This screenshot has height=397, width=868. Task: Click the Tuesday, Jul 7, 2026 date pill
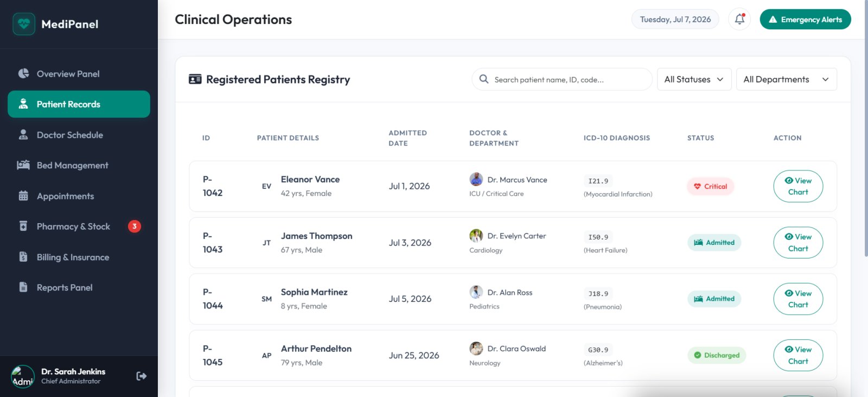pyautogui.click(x=675, y=20)
